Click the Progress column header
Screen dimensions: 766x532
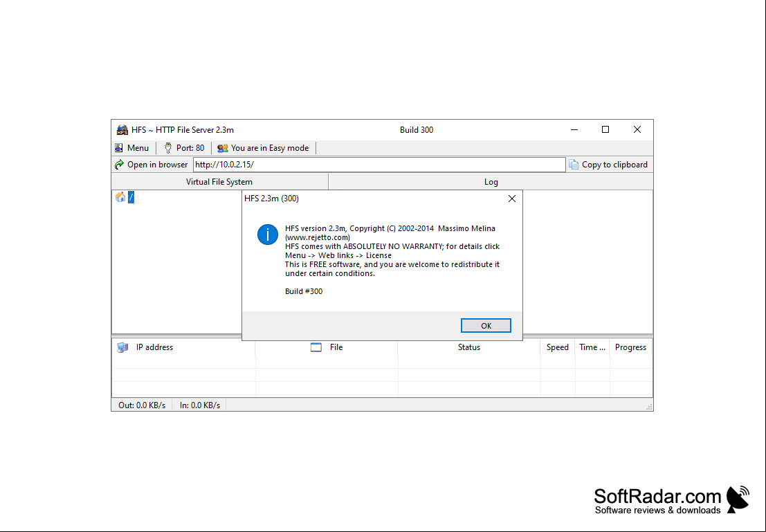[x=630, y=347]
